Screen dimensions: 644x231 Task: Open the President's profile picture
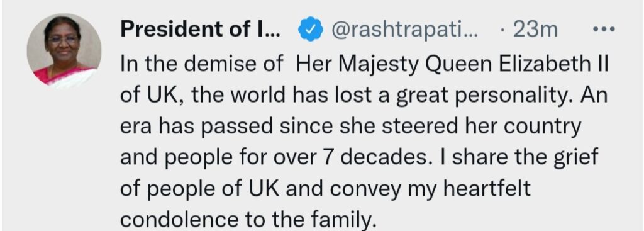[64, 51]
